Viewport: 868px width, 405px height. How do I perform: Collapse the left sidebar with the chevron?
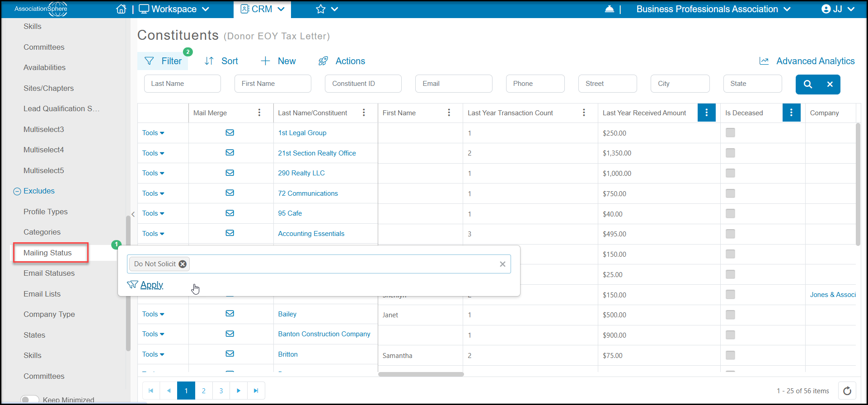(x=133, y=214)
